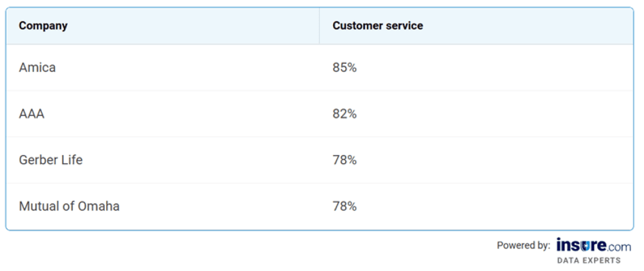Select Amica's 85% customer service value
The image size is (644, 271).
click(x=345, y=68)
